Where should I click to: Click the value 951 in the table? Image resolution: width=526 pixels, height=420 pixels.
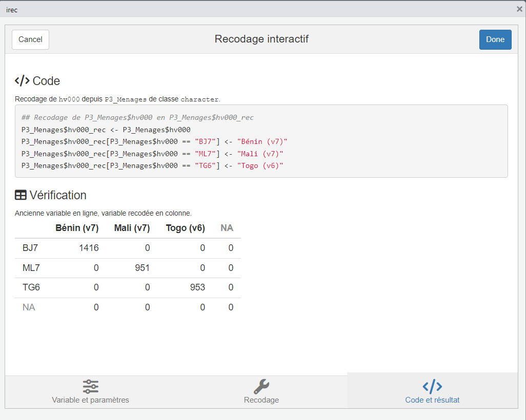click(142, 268)
